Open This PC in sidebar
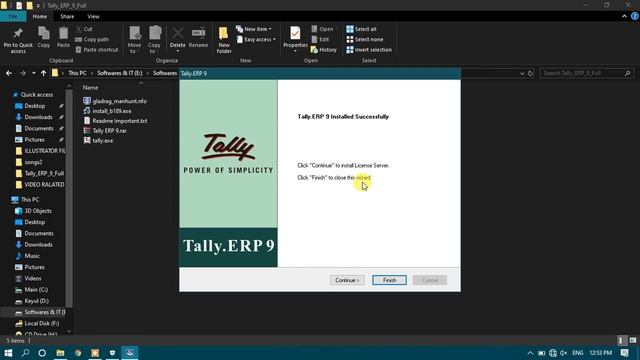 pyautogui.click(x=26, y=200)
